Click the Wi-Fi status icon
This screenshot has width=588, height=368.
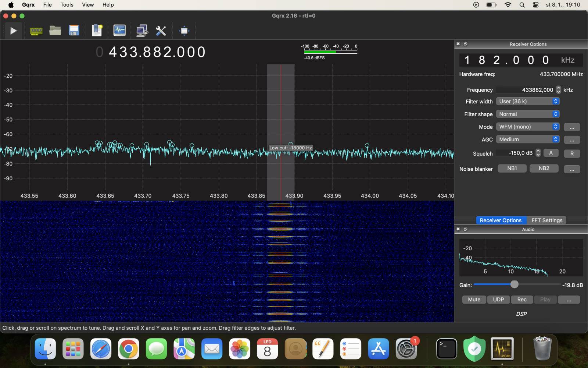[508, 5]
